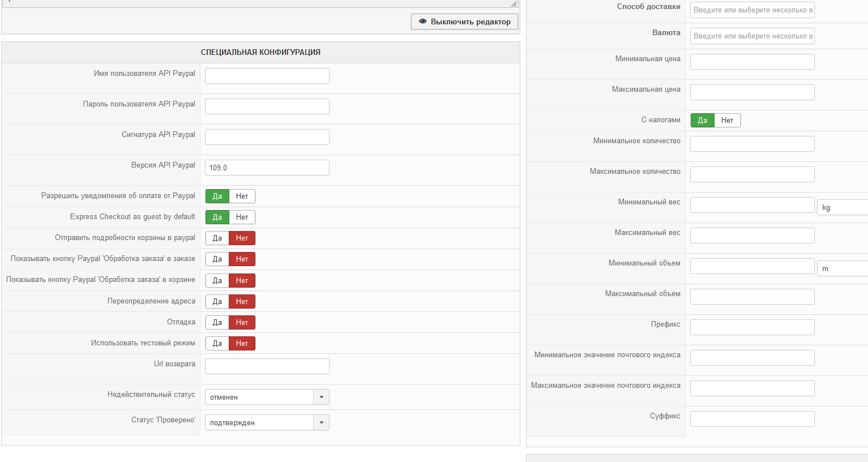Image resolution: width=868 pixels, height=462 pixels.
Task: Turn on Использовать тестовый режим with Да
Action: tap(217, 343)
